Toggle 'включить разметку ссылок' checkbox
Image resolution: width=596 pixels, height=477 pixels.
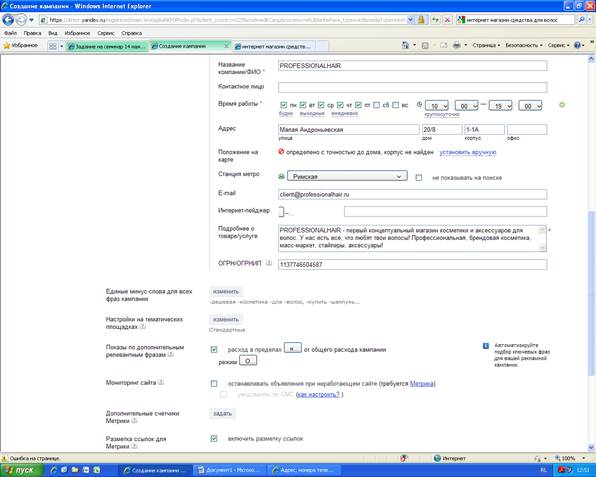pos(214,439)
